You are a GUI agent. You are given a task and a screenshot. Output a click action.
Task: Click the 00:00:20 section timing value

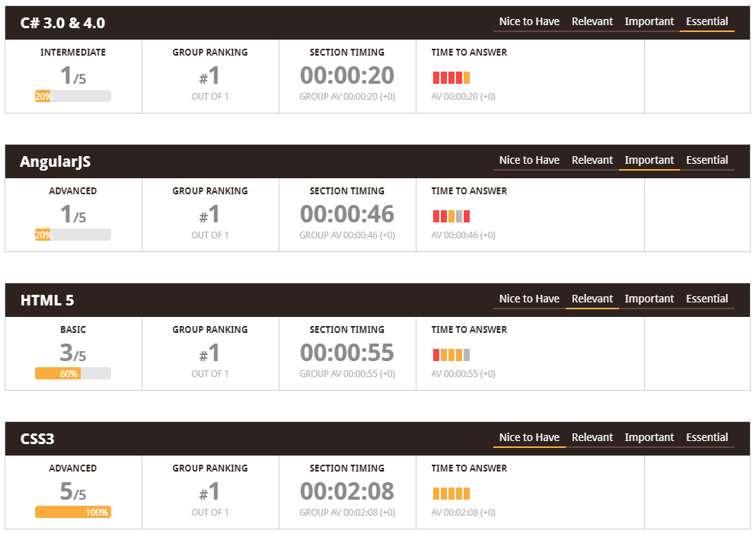pyautogui.click(x=347, y=75)
